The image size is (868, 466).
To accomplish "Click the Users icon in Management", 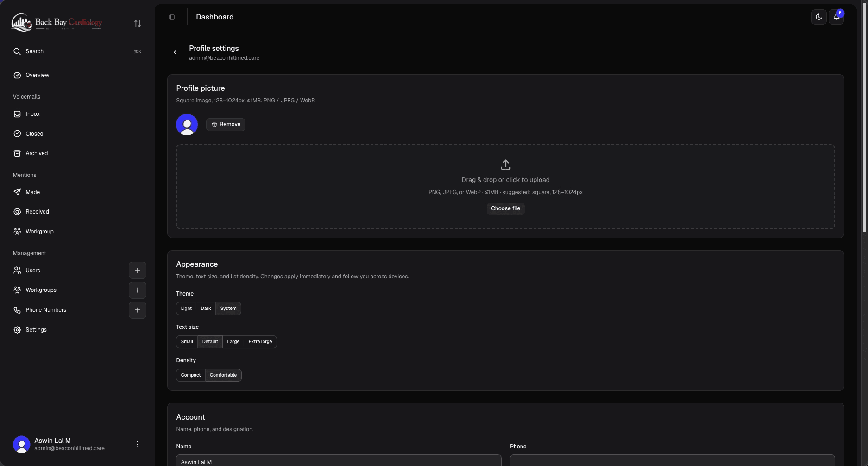I will coord(17,271).
